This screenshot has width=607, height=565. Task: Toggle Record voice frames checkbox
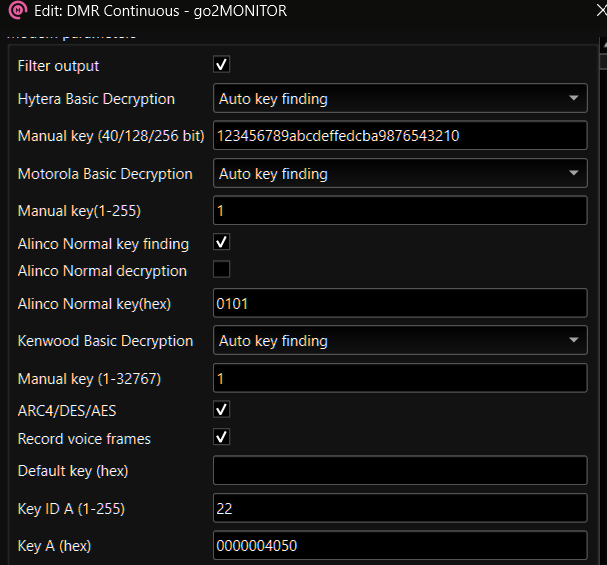click(x=222, y=438)
